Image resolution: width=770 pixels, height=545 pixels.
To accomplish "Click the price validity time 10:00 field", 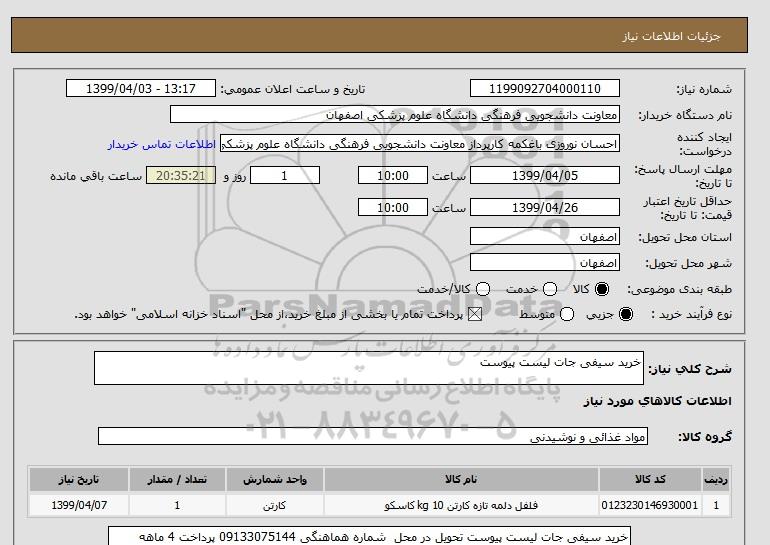I will [393, 207].
